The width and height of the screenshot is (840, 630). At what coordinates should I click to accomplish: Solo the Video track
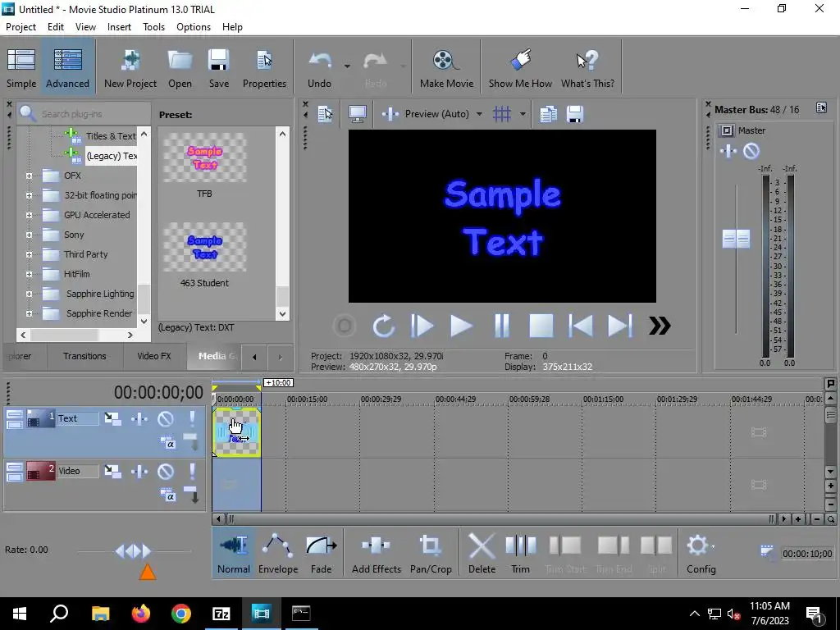(192, 472)
